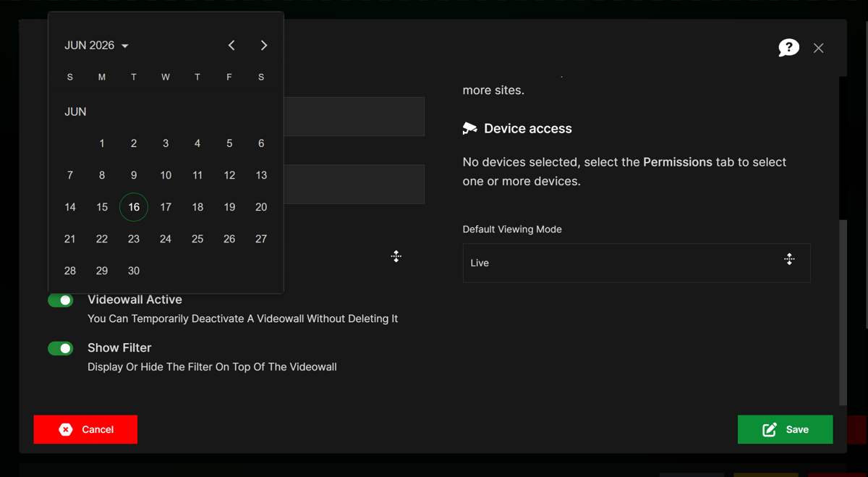Click the upper input field beside calendar
868x477 pixels.
(x=354, y=117)
